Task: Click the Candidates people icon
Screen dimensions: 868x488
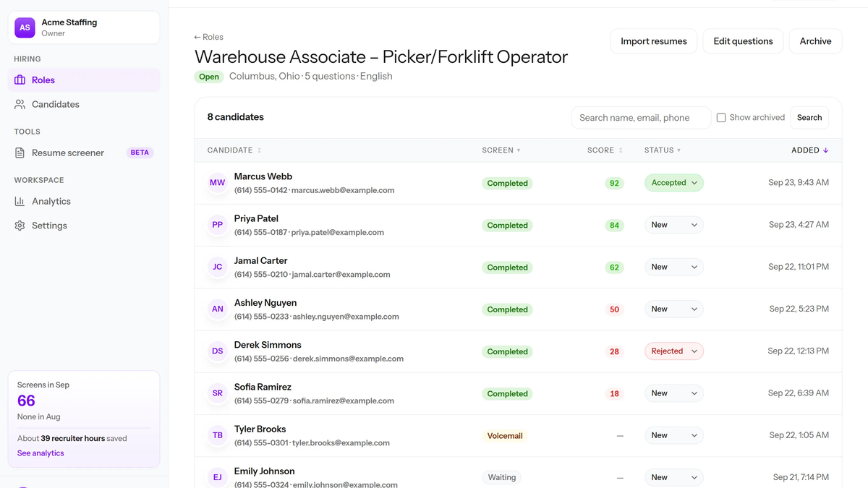Action: (20, 104)
